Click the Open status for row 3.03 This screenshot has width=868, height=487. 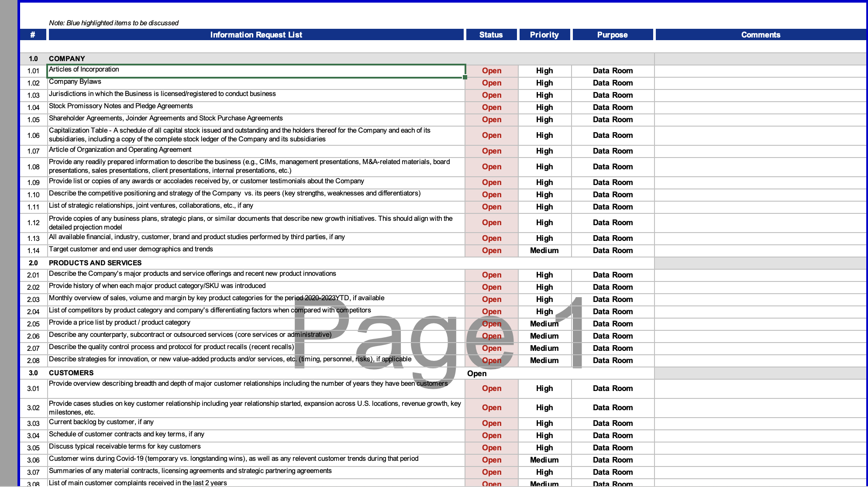tap(492, 423)
